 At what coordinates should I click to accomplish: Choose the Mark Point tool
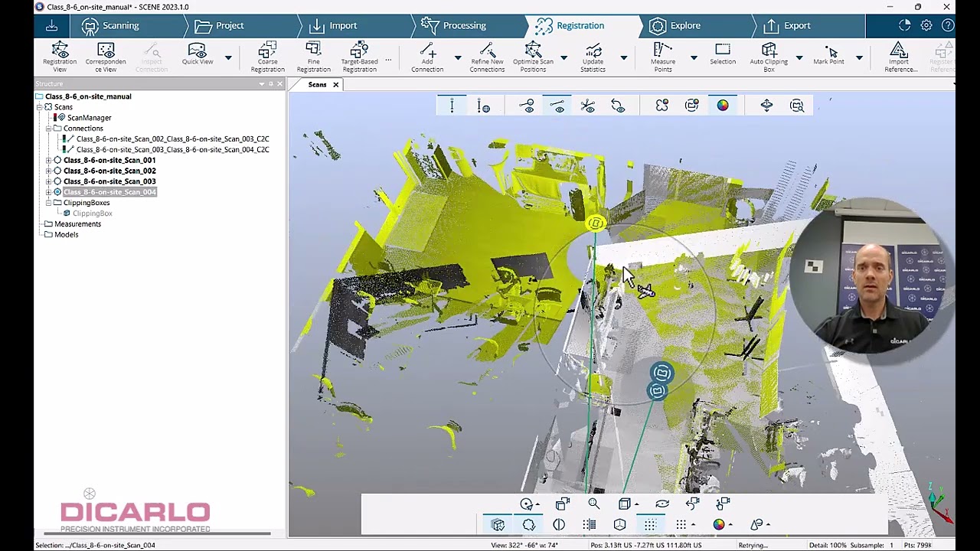pyautogui.click(x=829, y=55)
